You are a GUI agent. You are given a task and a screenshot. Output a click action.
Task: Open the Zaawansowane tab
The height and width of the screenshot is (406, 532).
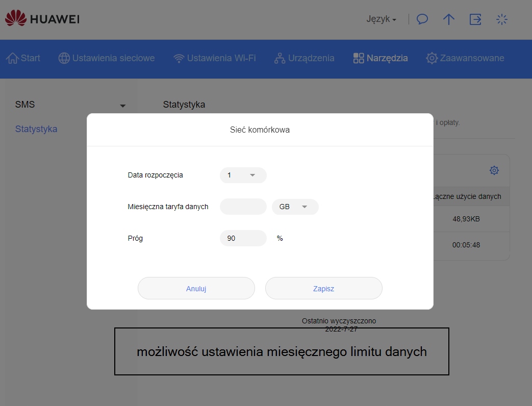click(x=465, y=58)
